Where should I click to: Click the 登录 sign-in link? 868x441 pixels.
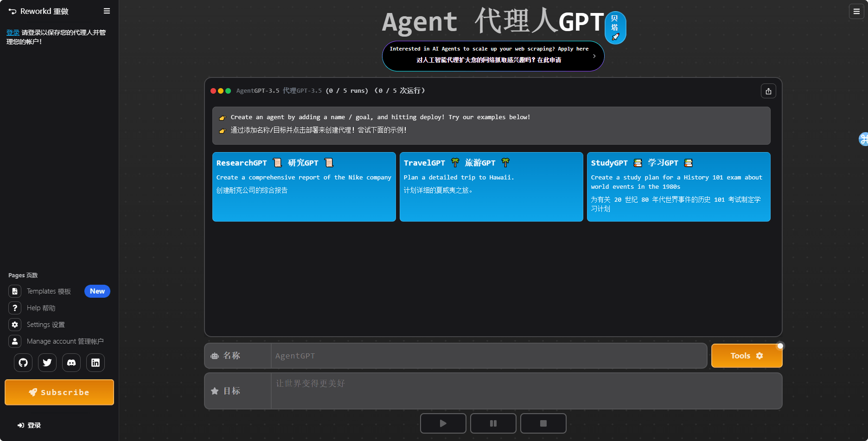[x=13, y=32]
